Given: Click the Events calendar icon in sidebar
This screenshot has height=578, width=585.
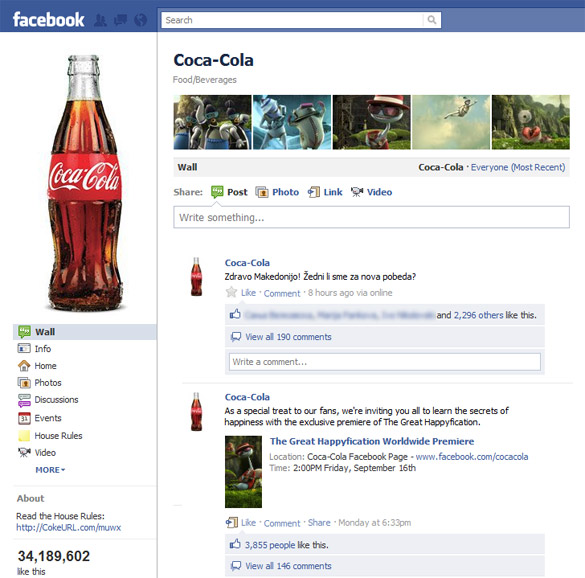Looking at the screenshot, I should pyautogui.click(x=24, y=418).
